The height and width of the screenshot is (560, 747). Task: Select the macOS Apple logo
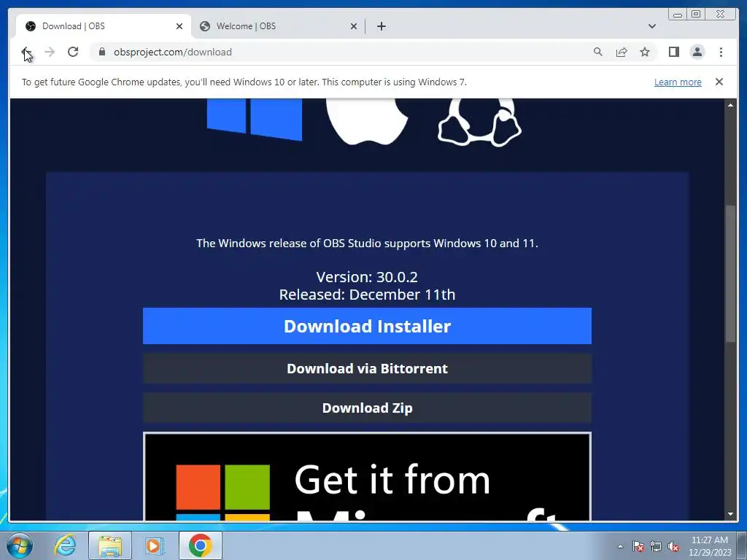(x=367, y=121)
